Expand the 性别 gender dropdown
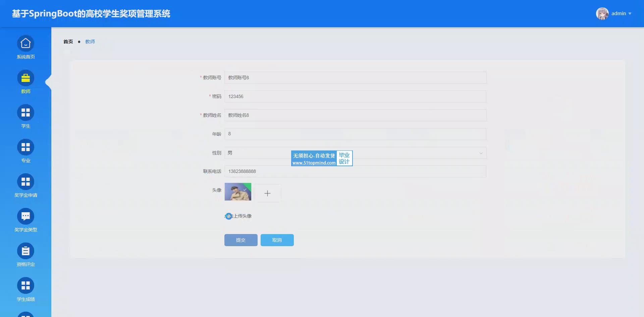The image size is (644, 317). click(355, 153)
